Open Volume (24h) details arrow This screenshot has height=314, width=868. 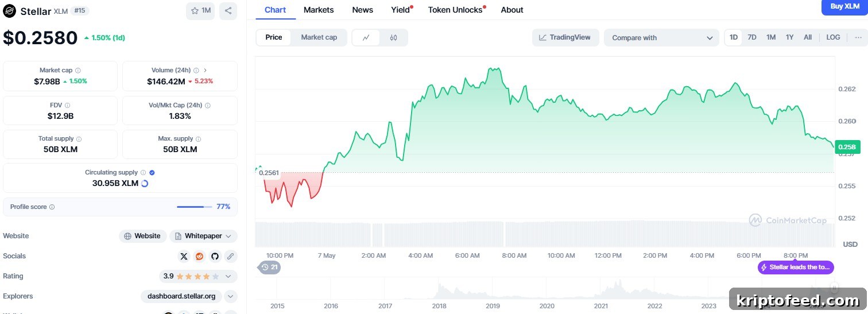(206, 70)
